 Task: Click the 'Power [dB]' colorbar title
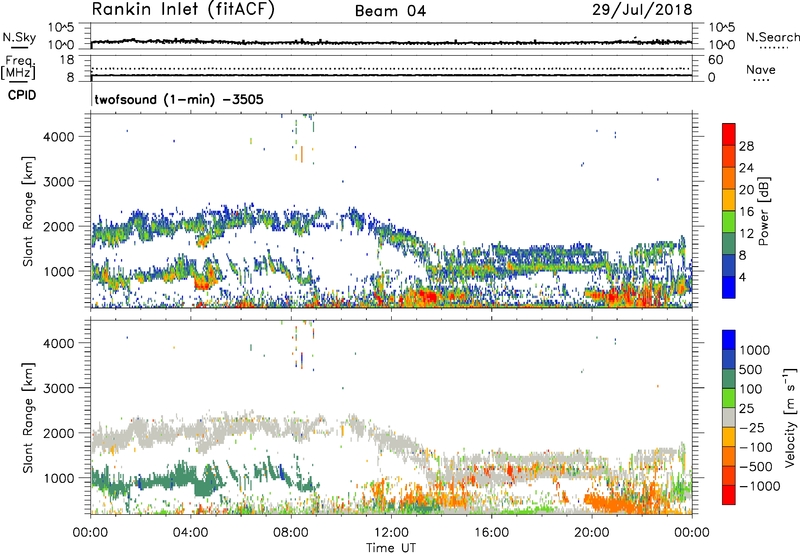[764, 211]
